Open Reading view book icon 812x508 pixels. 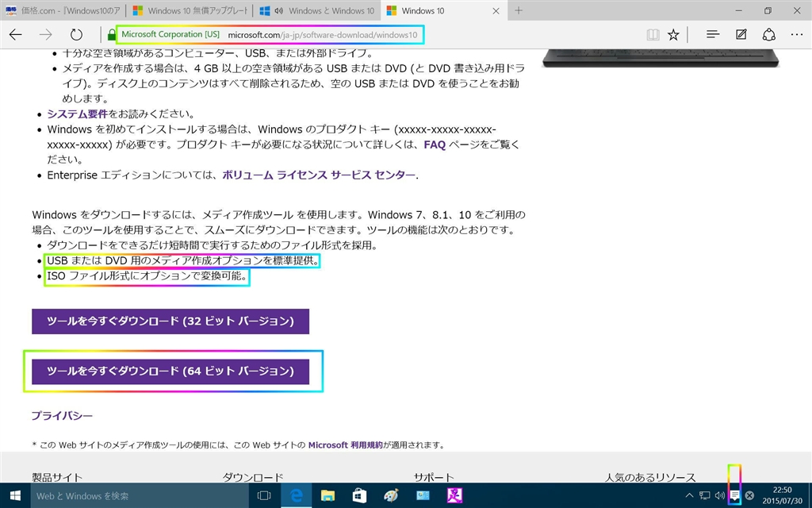tap(653, 35)
